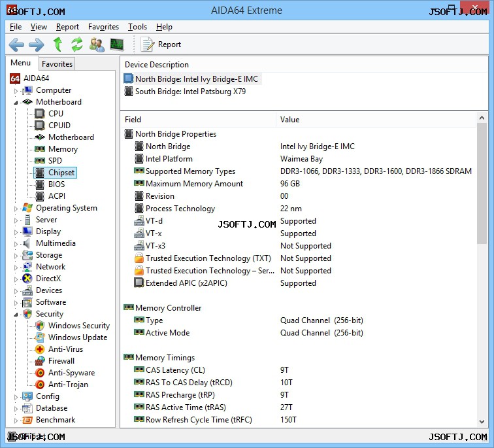The height and width of the screenshot is (448, 494).
Task: Select Motherboard sub-item under Motherboard
Action: tap(71, 137)
